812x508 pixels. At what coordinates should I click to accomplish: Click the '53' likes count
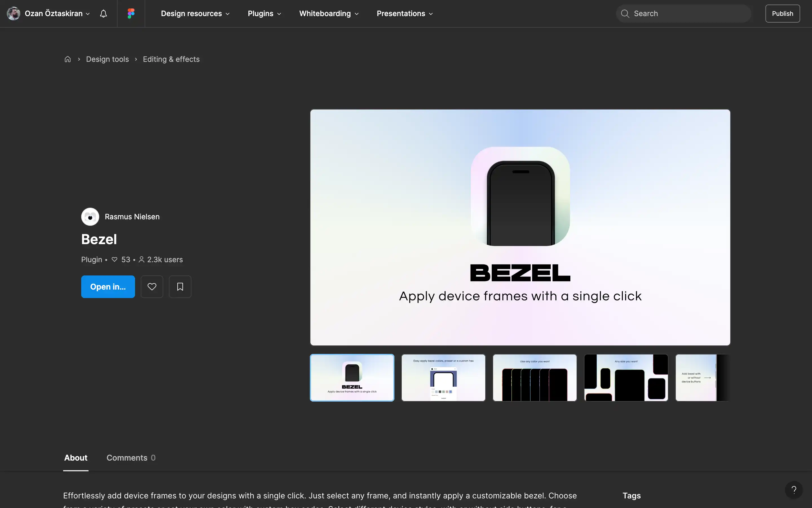click(x=125, y=260)
